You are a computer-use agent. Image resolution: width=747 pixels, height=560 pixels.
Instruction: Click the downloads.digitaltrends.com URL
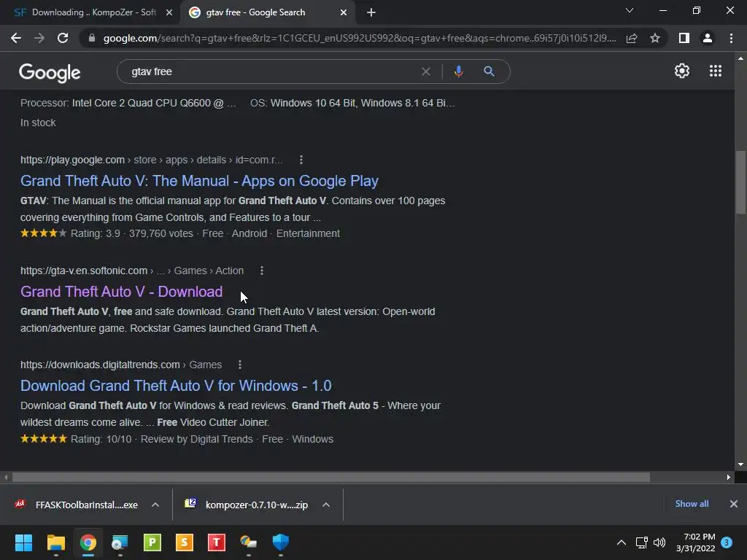point(121,365)
